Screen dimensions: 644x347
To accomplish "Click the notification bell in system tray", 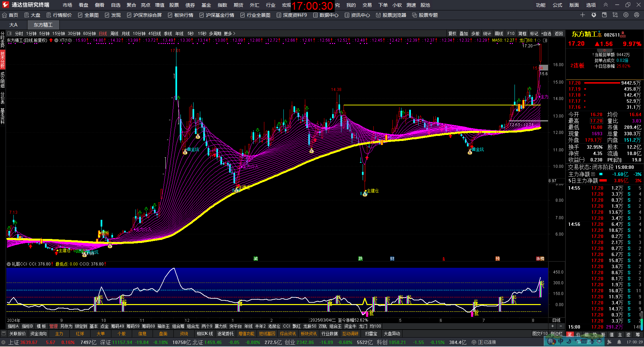I will [x=619, y=342].
